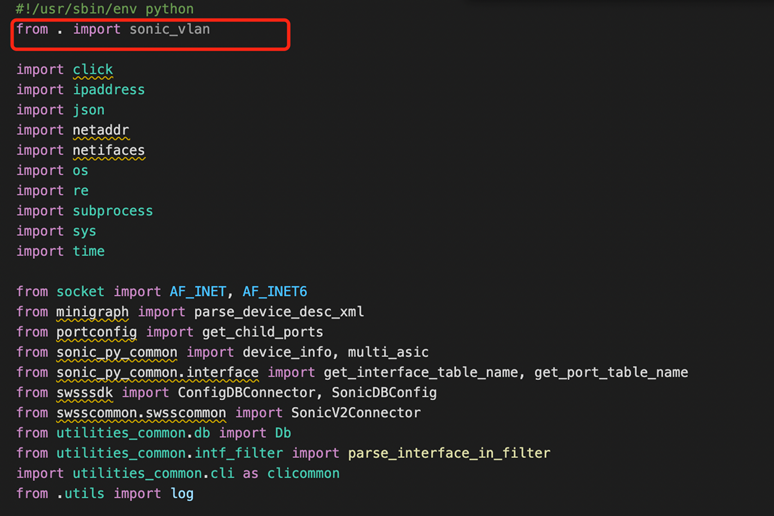Click the 'clicommon' alias
The image size is (774, 516).
pyautogui.click(x=303, y=474)
